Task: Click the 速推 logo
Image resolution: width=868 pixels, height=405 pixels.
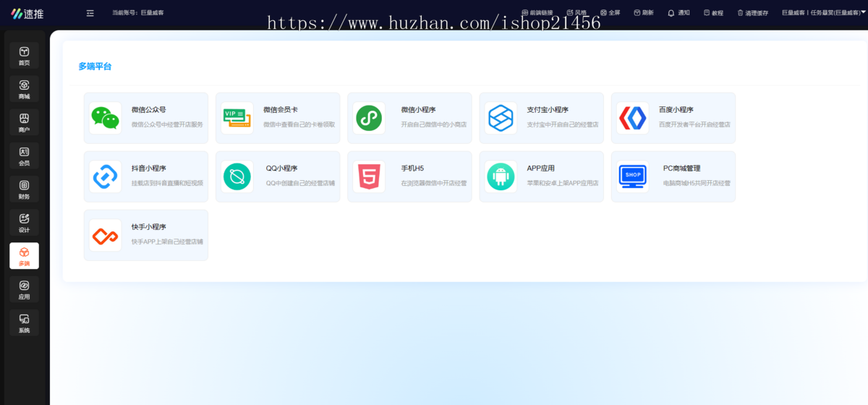Action: [x=27, y=13]
